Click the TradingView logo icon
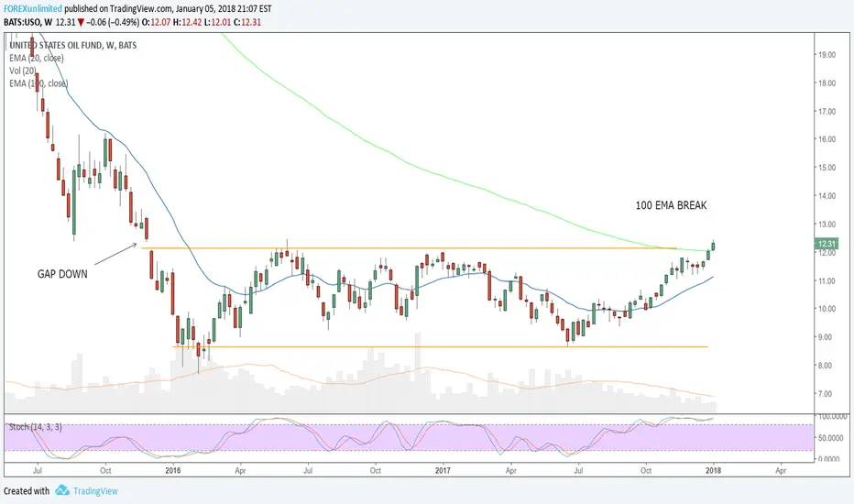Viewport: 854px width, 504px height. 61,490
